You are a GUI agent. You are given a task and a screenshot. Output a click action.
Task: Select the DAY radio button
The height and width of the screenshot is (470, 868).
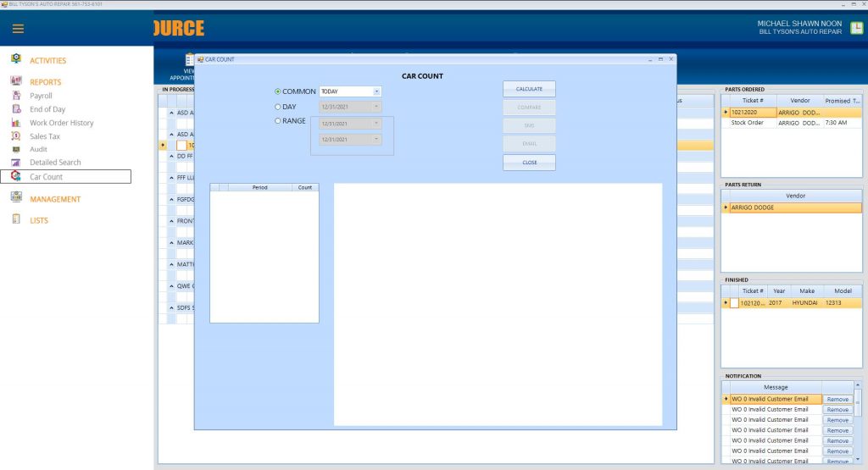(x=278, y=107)
